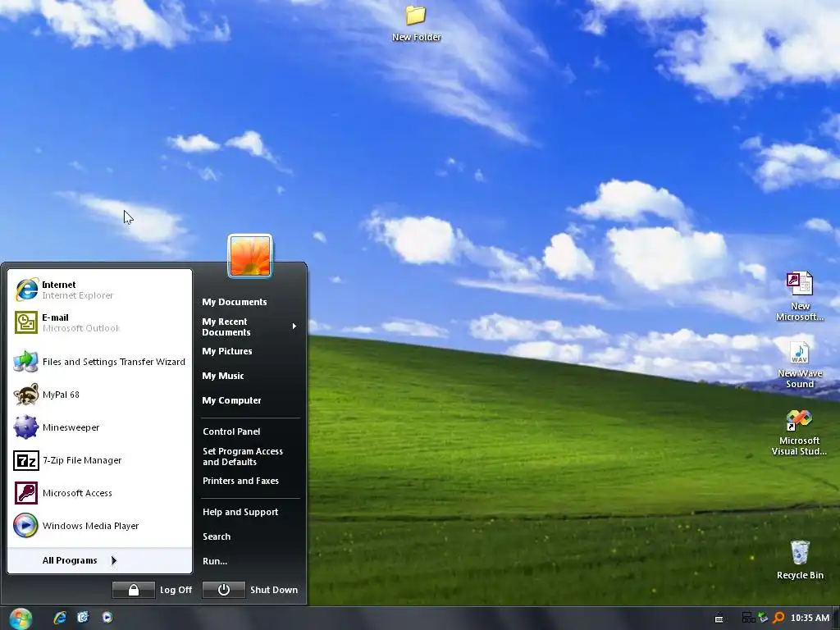Click the Shut Down power button
The width and height of the screenshot is (840, 630).
point(224,590)
